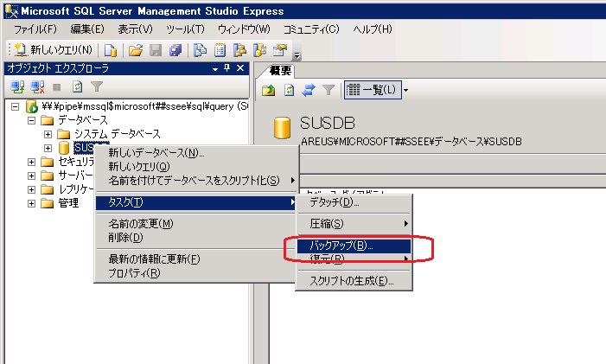Screen dimensions: 606x364
Task: Expand the SUSDB database node
Action: [x=48, y=148]
